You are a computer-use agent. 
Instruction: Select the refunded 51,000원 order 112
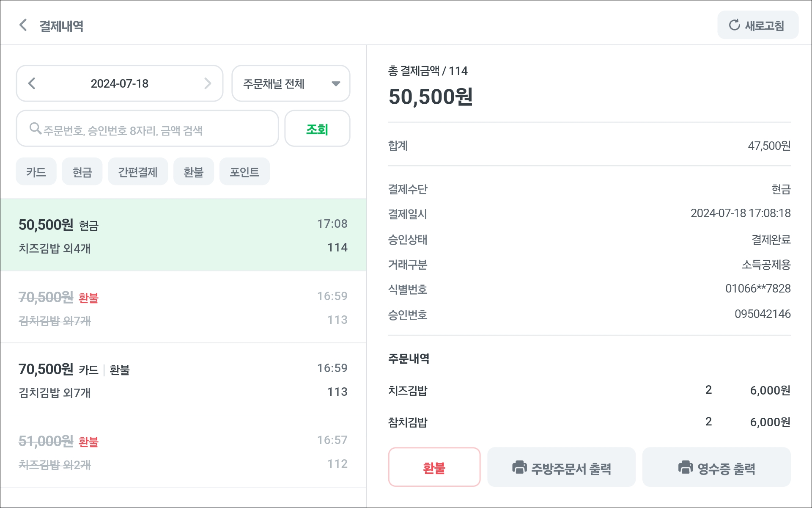(184, 451)
